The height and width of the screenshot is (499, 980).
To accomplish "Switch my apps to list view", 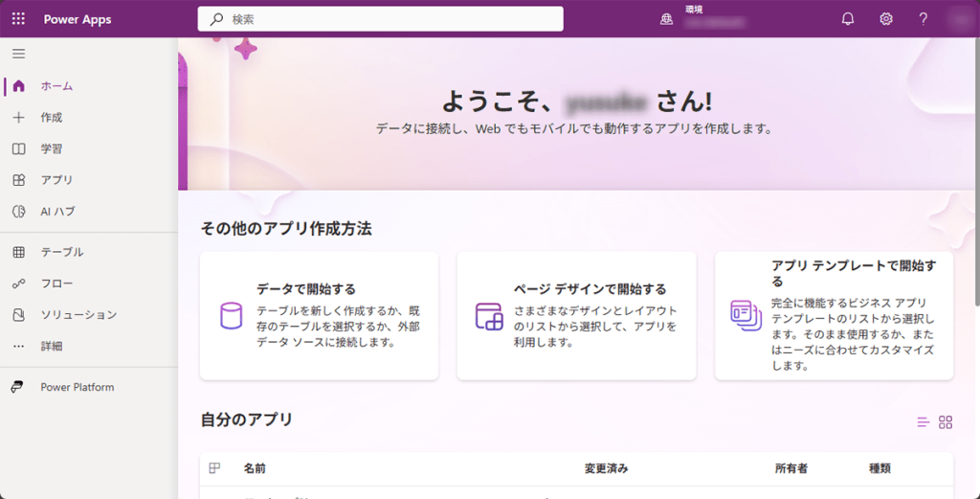I will [924, 422].
